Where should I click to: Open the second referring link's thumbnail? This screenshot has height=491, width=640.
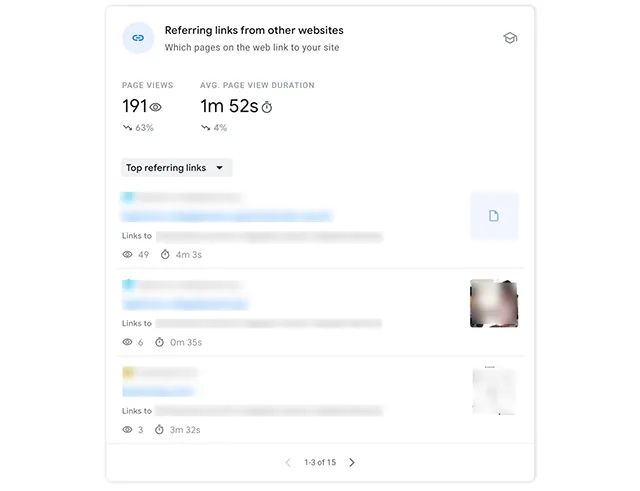[494, 303]
